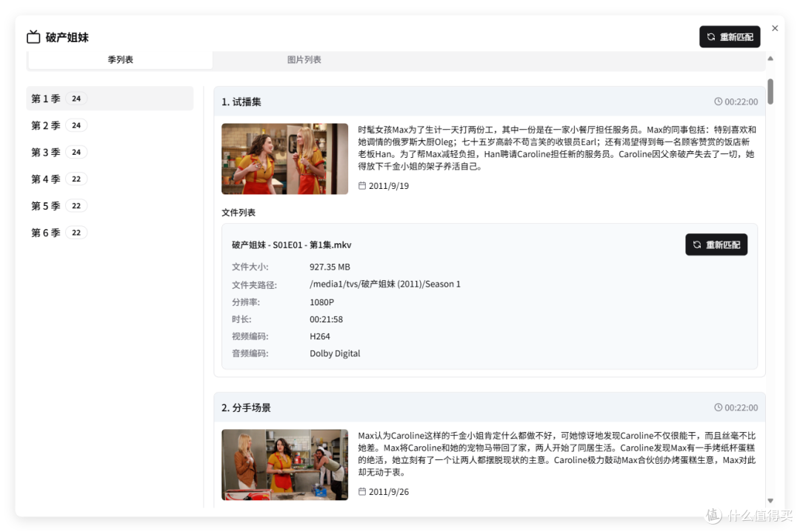The image size is (800, 532).
Task: Click the 文件列表 heading
Action: tap(239, 213)
